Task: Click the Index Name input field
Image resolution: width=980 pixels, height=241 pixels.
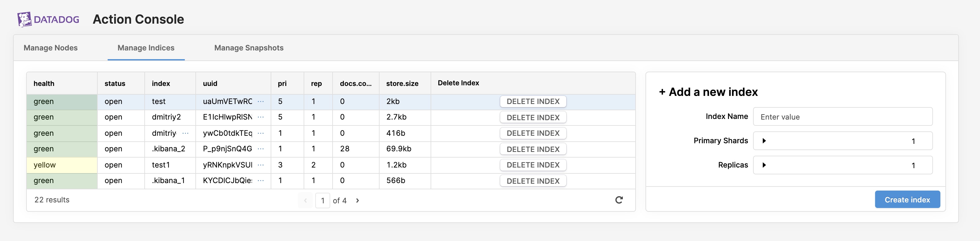Action: [842, 117]
